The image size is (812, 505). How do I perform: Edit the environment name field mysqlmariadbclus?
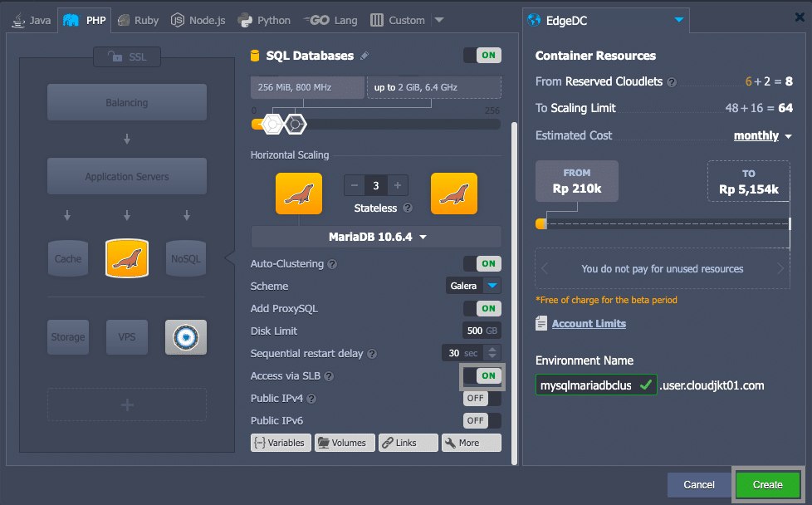[x=596, y=385]
